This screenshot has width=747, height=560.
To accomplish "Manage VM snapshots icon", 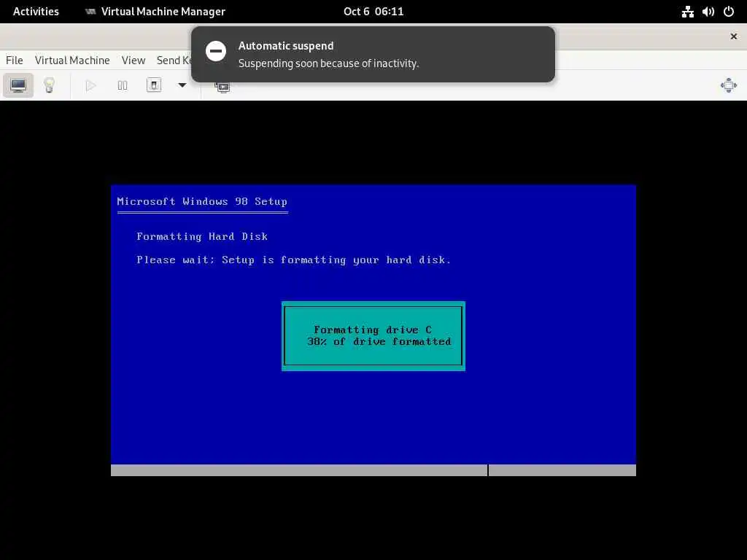I will point(222,87).
